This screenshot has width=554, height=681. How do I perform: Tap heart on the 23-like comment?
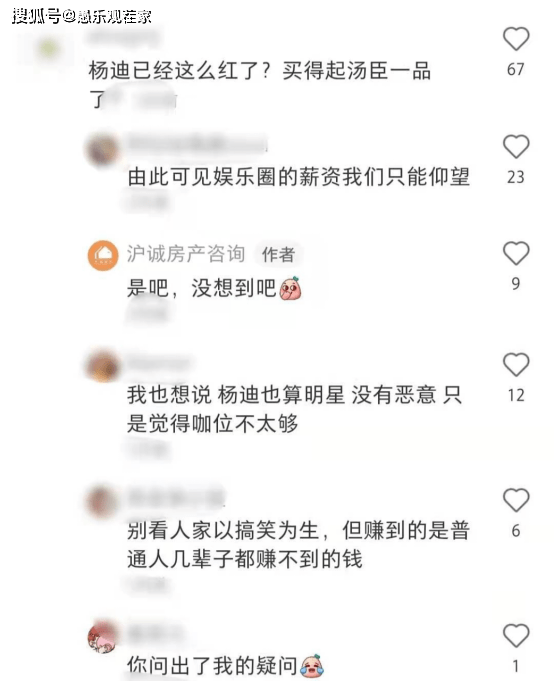tap(516, 146)
